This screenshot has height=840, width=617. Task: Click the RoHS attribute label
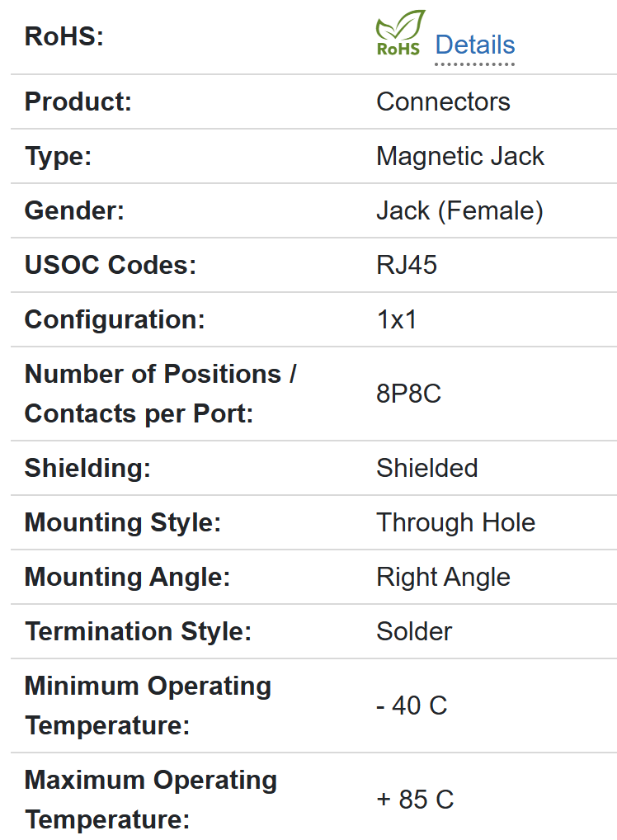(64, 37)
